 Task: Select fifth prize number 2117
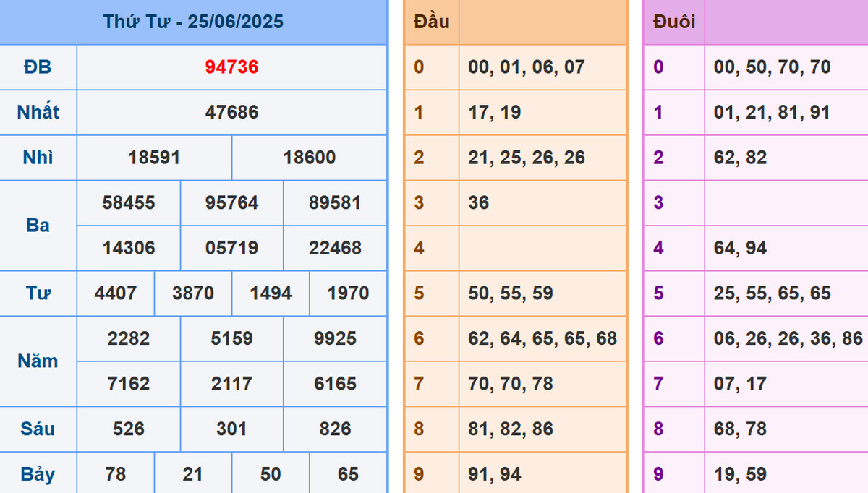(231, 383)
